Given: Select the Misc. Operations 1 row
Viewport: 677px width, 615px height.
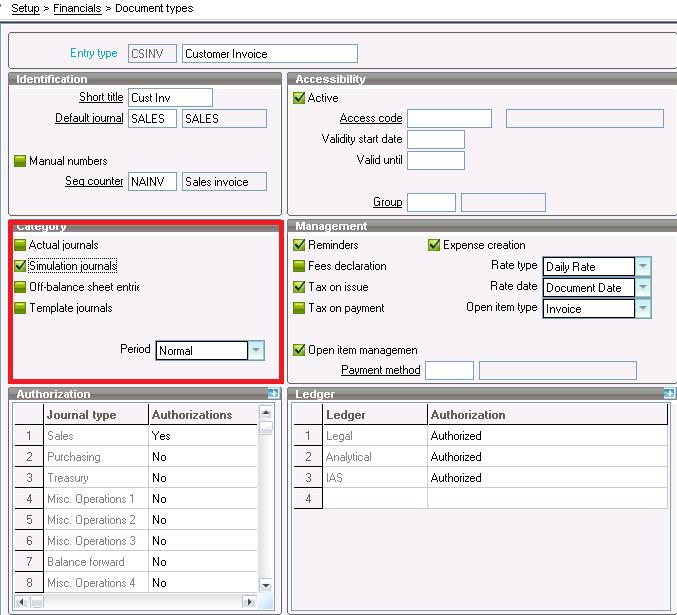Looking at the screenshot, I should [x=96, y=499].
